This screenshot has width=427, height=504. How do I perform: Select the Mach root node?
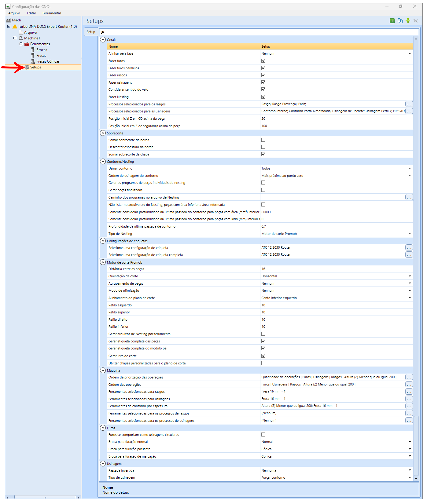(x=16, y=20)
